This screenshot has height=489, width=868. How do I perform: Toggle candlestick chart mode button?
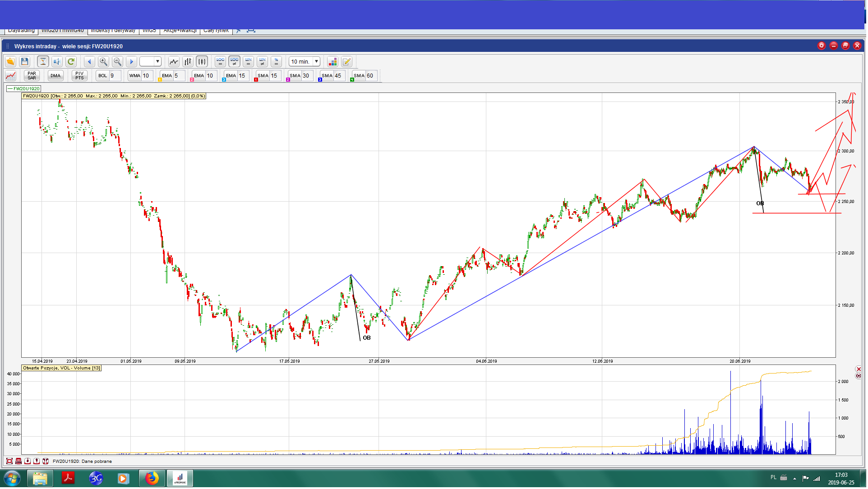tap(202, 62)
